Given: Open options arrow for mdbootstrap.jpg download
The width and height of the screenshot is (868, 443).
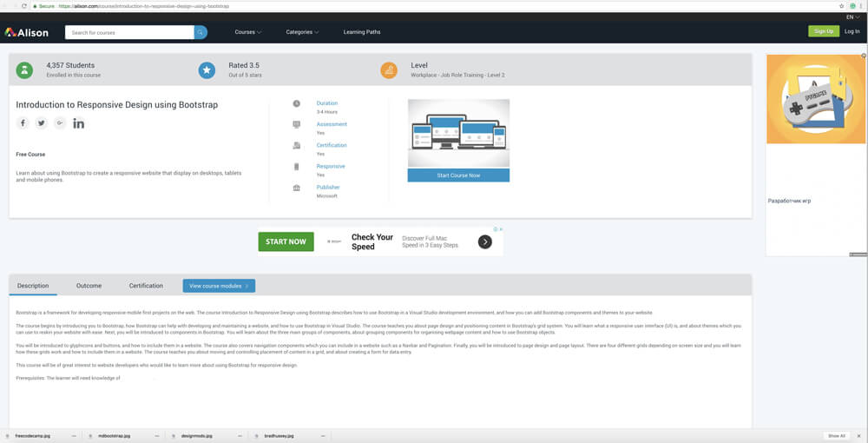Looking at the screenshot, I should 156,436.
